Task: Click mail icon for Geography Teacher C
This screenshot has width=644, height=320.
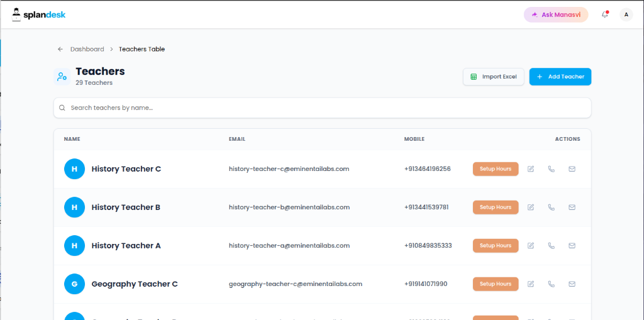Action: pos(572,284)
